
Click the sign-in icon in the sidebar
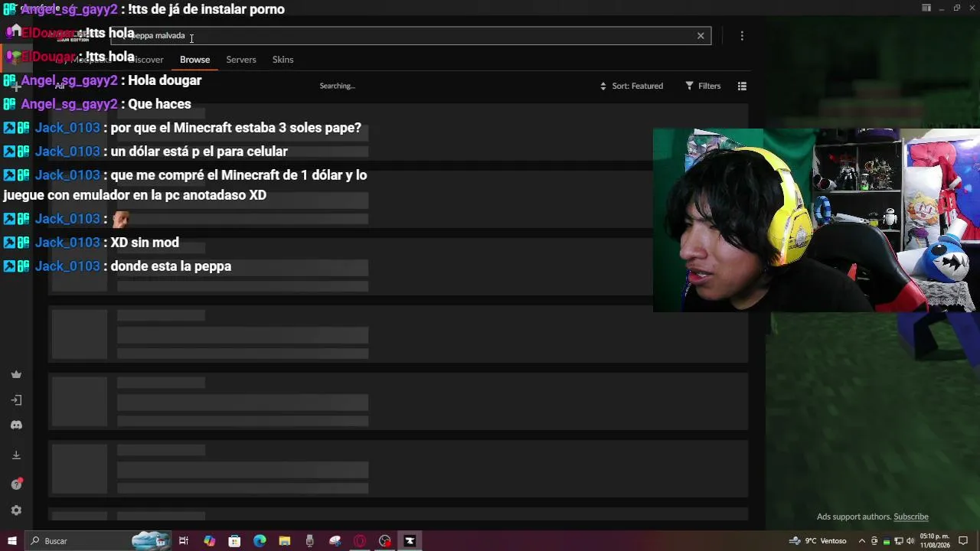16,400
